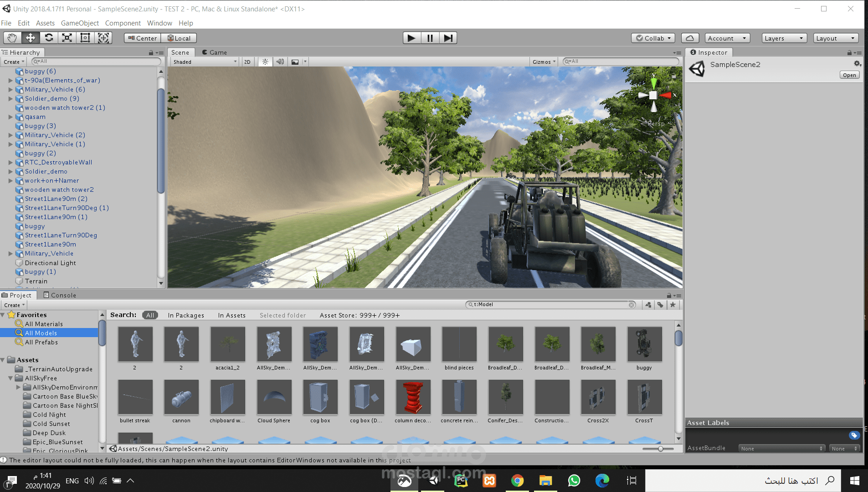This screenshot has width=868, height=492.
Task: Click the Open button in Inspector
Action: pos(849,75)
